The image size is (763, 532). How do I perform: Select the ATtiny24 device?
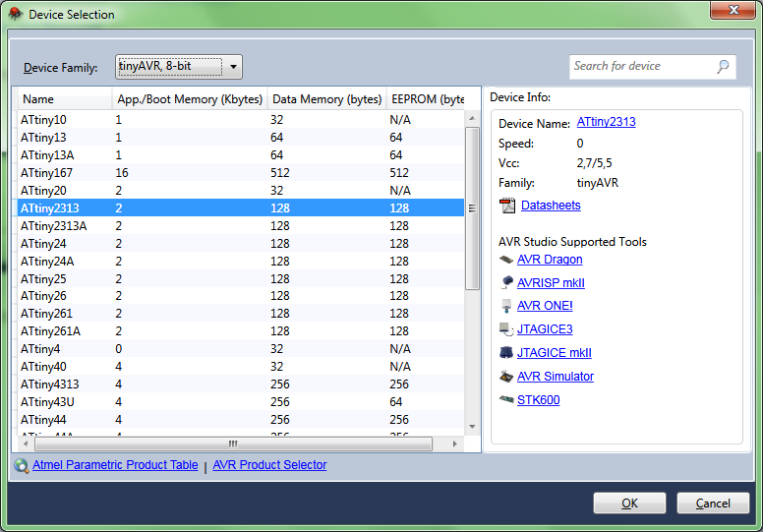point(241,243)
